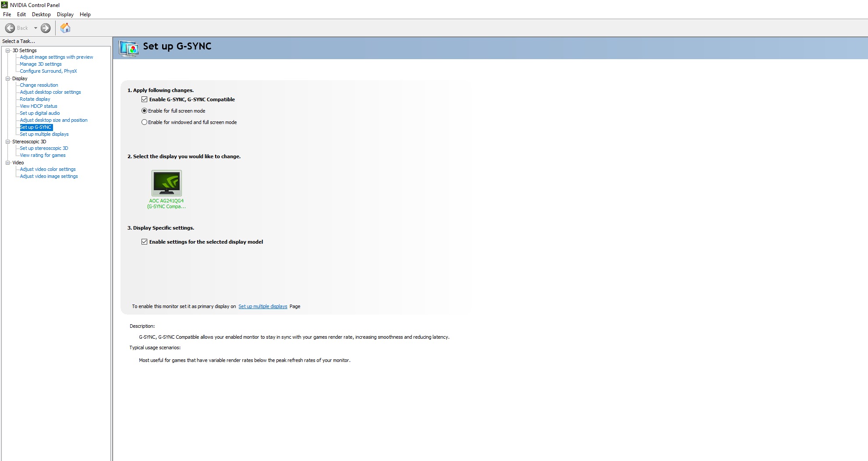Click the Back arrow icon
This screenshot has height=461, width=868.
[10, 28]
